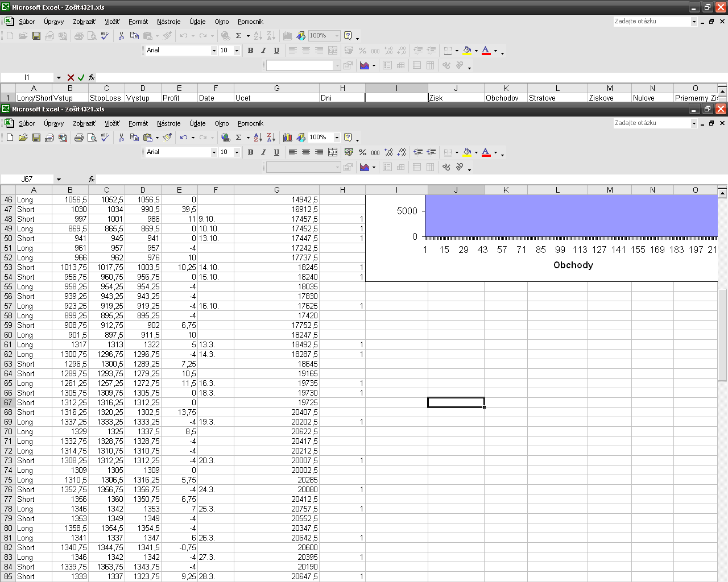728x582 pixels.
Task: Open Zoom 100% dropdown in active Excel window
Action: (337, 138)
